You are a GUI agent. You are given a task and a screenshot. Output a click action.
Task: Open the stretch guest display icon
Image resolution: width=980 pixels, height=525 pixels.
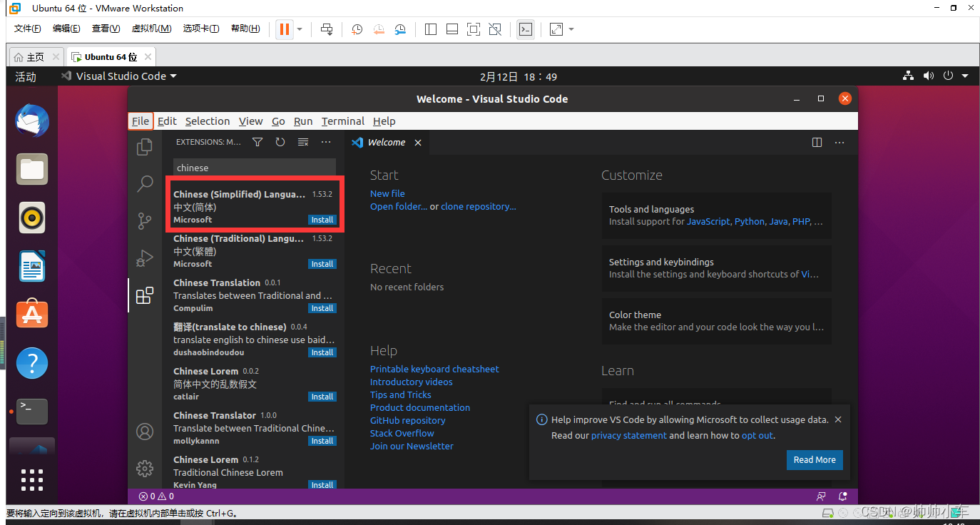[x=556, y=29]
